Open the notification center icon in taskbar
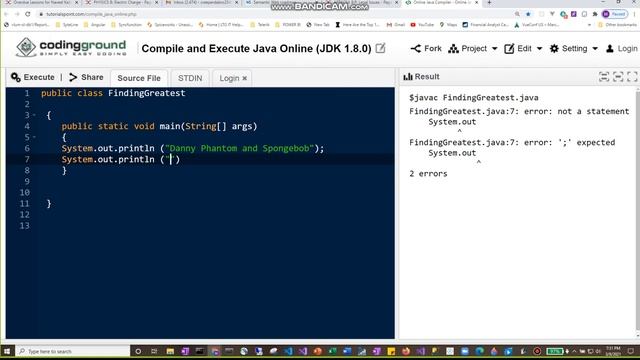 pos(631,351)
